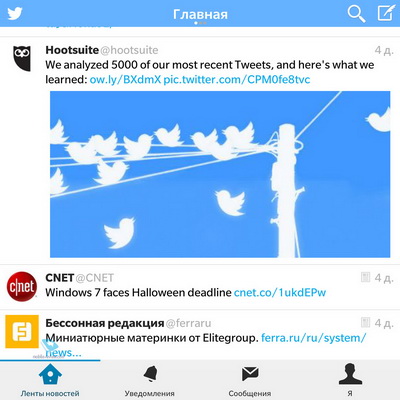The image size is (400, 400).
Task: Tap document icon on ferraru tweet
Action: click(366, 322)
